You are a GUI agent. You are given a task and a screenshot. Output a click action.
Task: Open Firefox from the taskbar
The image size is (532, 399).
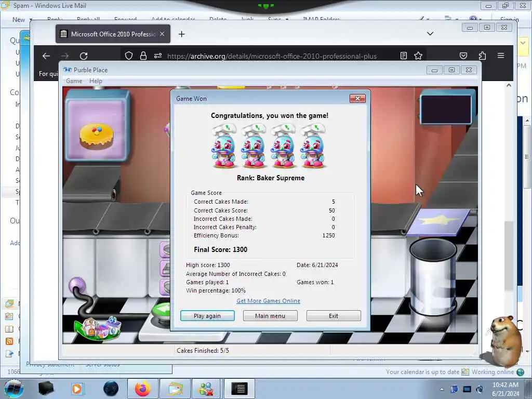142,389
